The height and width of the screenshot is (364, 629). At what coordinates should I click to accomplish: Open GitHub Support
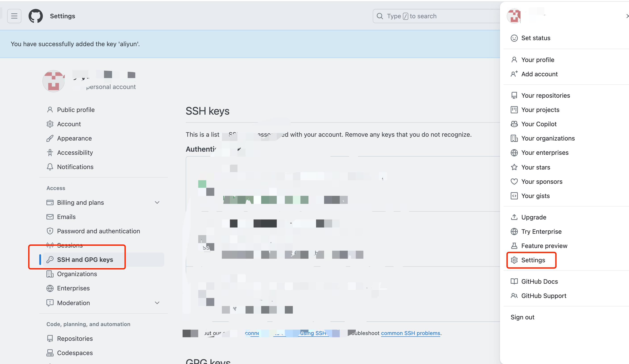544,296
